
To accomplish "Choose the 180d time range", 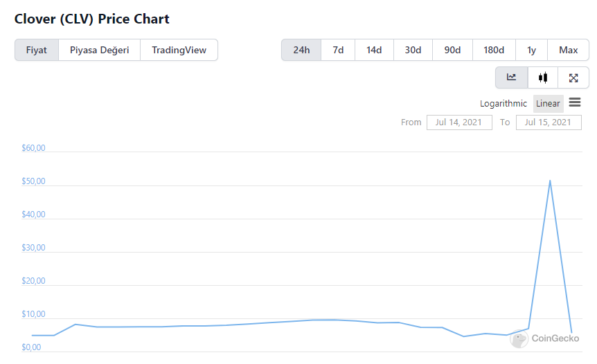I will coord(494,50).
